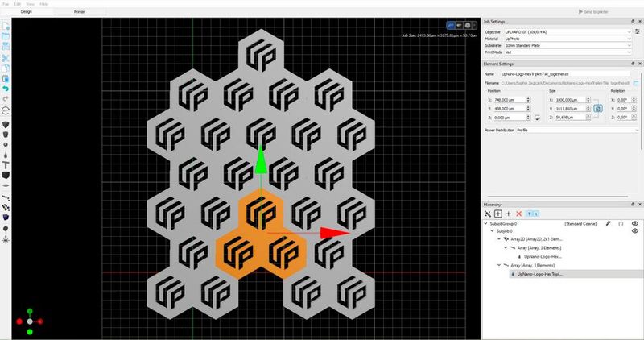Toggle the n filter in Hierarchy toolbar

(x=536, y=214)
